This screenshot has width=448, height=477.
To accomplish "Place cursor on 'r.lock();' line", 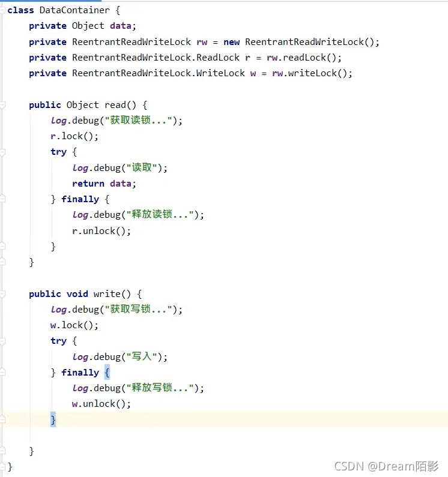I will point(74,136).
